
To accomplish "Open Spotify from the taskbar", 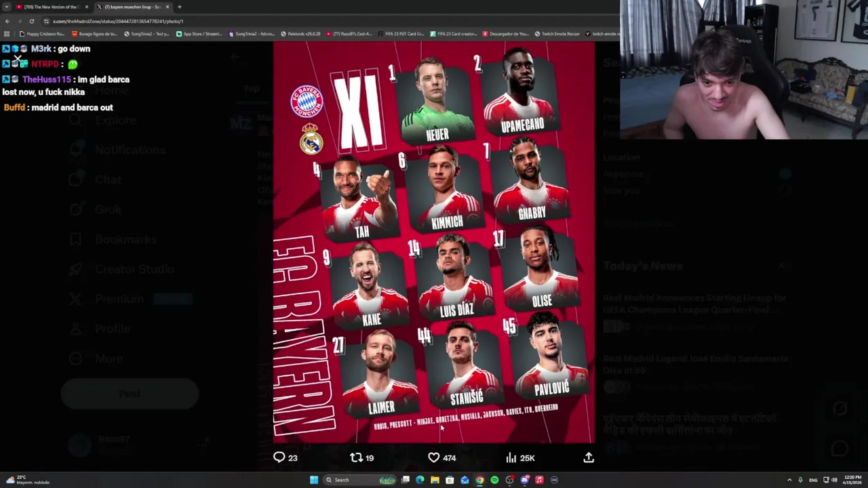I will 494,480.
